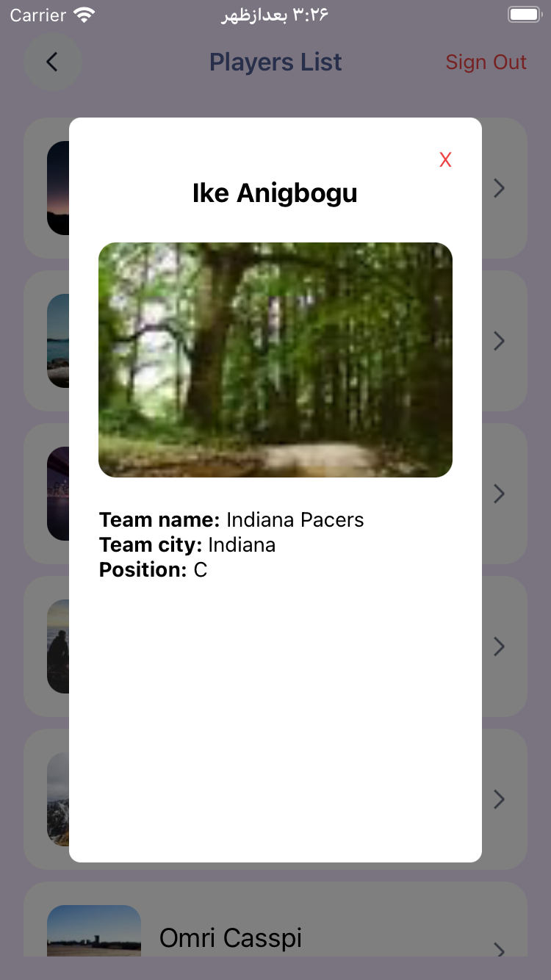Open the forest photo in the popup

coord(275,360)
